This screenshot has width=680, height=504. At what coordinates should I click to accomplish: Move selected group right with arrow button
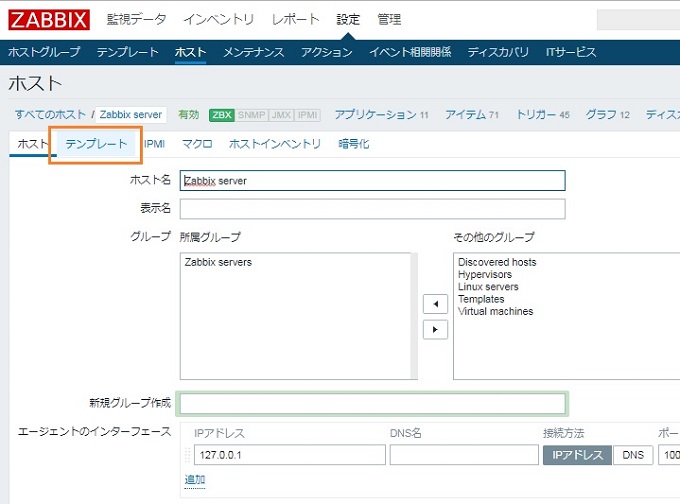click(x=435, y=330)
